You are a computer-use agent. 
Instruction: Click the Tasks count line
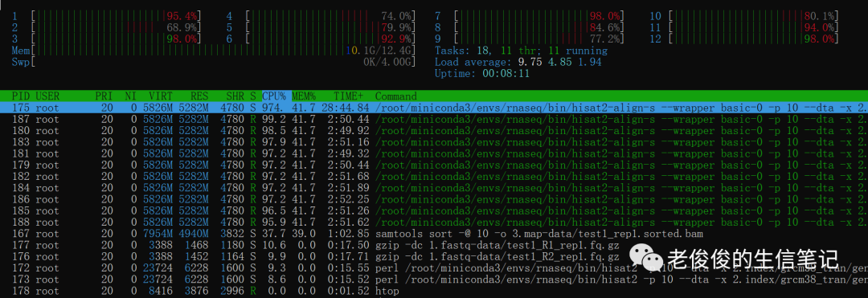click(521, 51)
